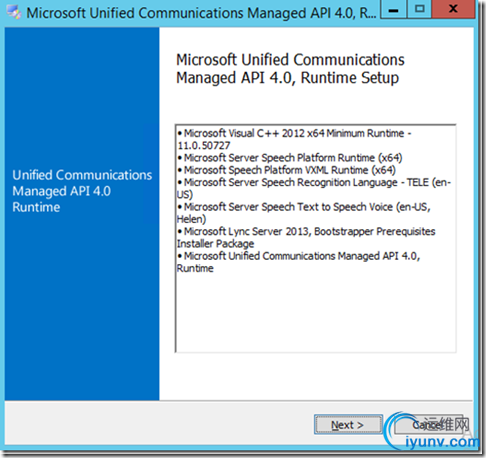This screenshot has width=486, height=458.
Task: Click the window title bar text
Action: coord(201,13)
